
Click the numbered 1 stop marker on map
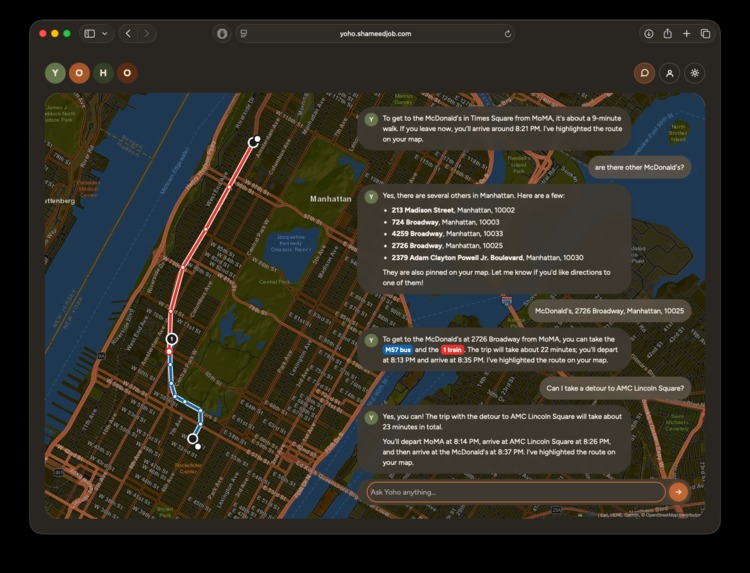point(172,339)
